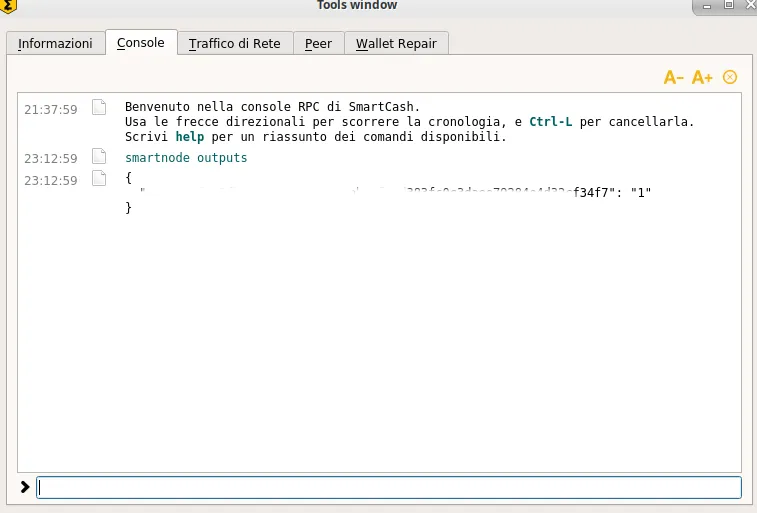Click the bold 'Ctrl-L' text in the welcome message
Image resolution: width=757 pixels, height=513 pixels.
tap(551, 122)
